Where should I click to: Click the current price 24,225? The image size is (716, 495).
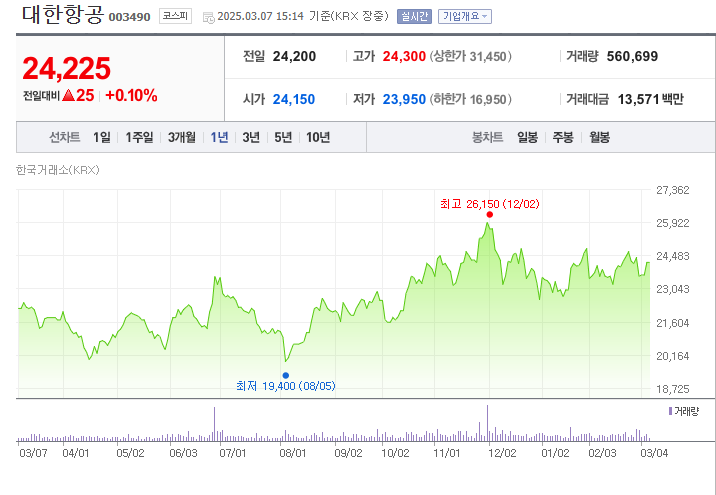(67, 68)
